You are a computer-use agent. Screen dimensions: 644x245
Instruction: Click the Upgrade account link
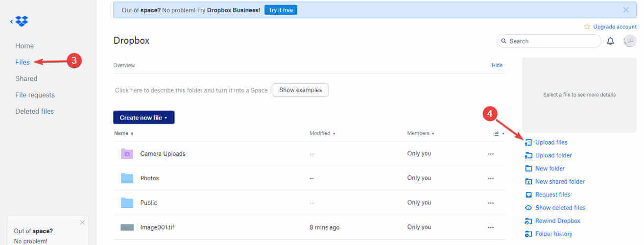615,26
